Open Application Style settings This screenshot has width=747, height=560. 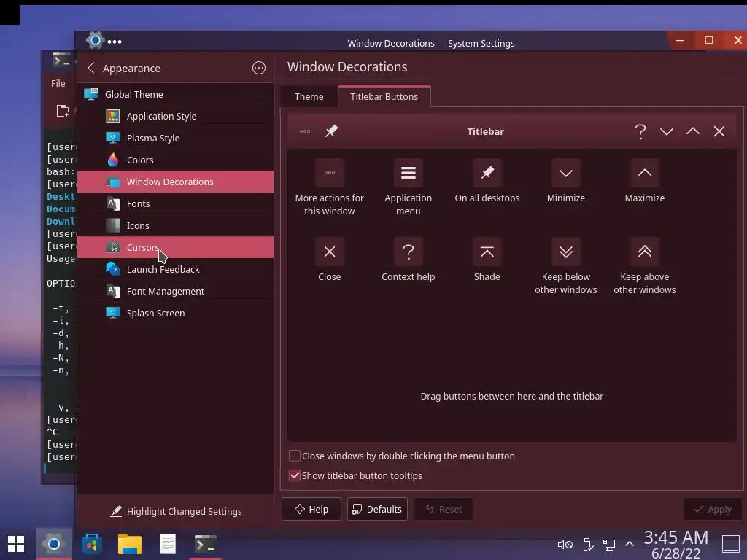tap(175, 116)
